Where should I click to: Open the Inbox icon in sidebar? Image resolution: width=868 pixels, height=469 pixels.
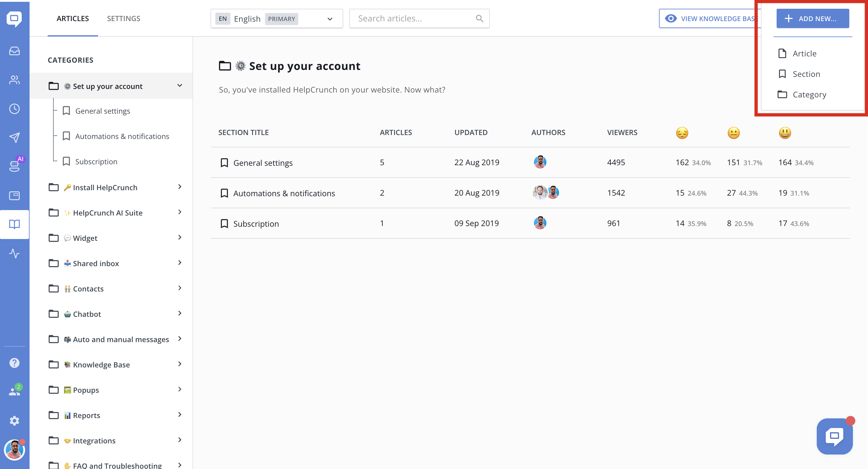14,51
